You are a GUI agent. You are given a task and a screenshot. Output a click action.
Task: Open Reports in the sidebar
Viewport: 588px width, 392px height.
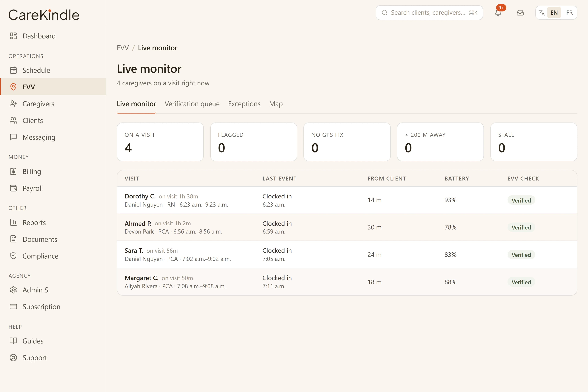[x=53, y=222]
